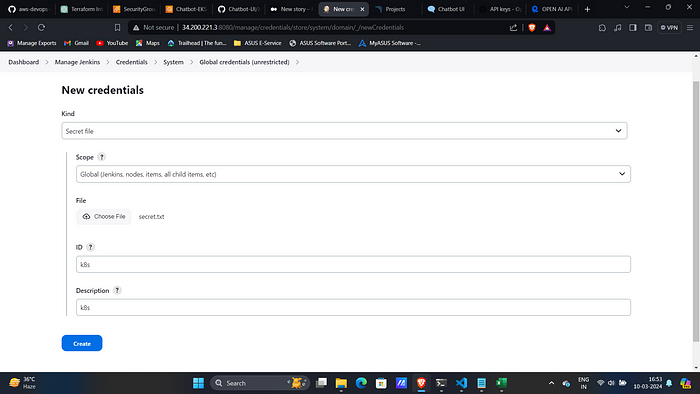Viewport: 700px width, 394px height.
Task: Click the Create button
Action: click(82, 343)
